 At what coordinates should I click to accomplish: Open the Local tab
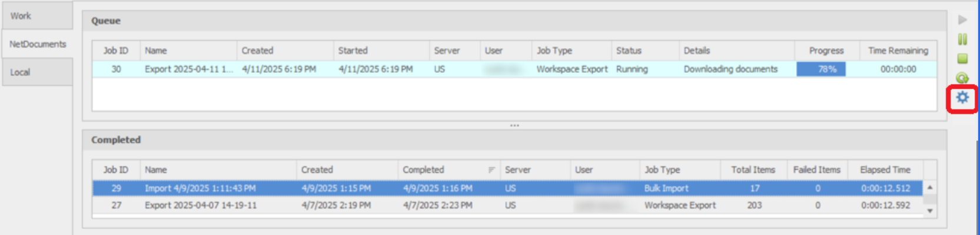(x=37, y=72)
